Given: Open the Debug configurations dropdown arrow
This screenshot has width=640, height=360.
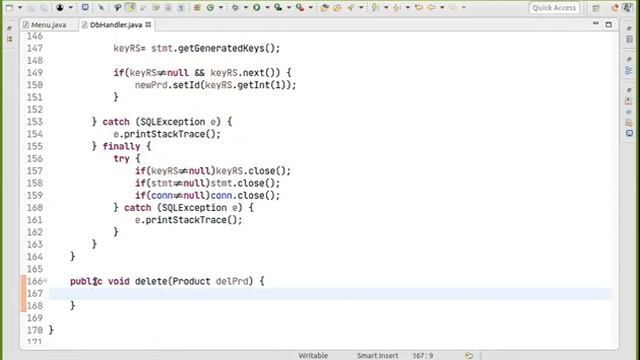Looking at the screenshot, I should [246, 8].
